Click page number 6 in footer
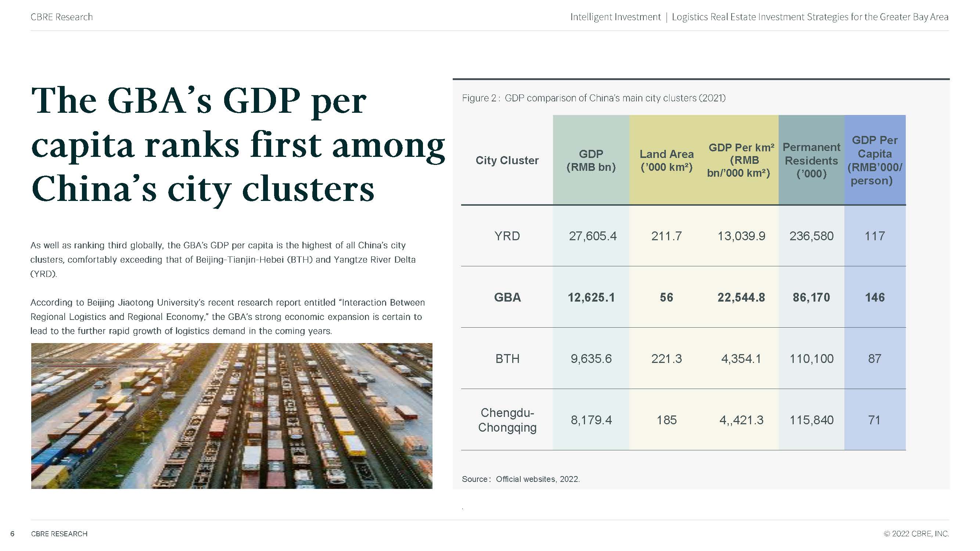This screenshot has height=551, width=980. (12, 533)
